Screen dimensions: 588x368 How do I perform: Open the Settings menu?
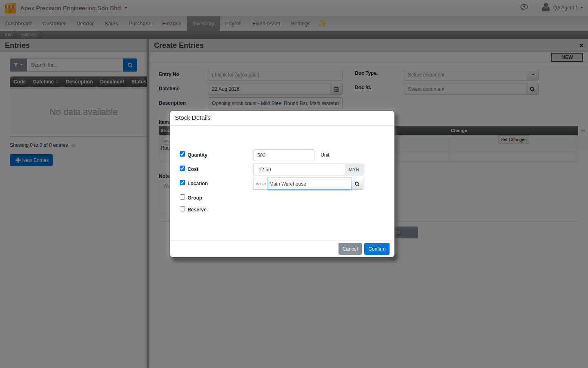tap(301, 24)
